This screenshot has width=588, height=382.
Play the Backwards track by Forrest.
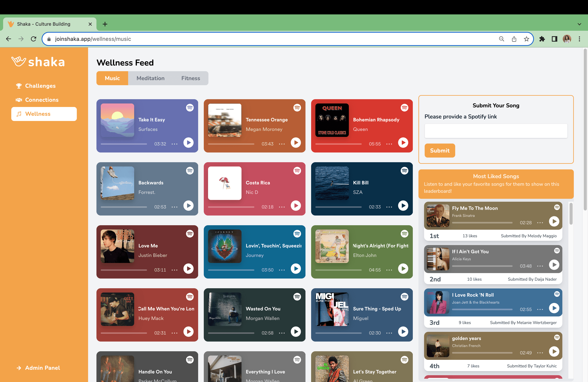tap(188, 206)
